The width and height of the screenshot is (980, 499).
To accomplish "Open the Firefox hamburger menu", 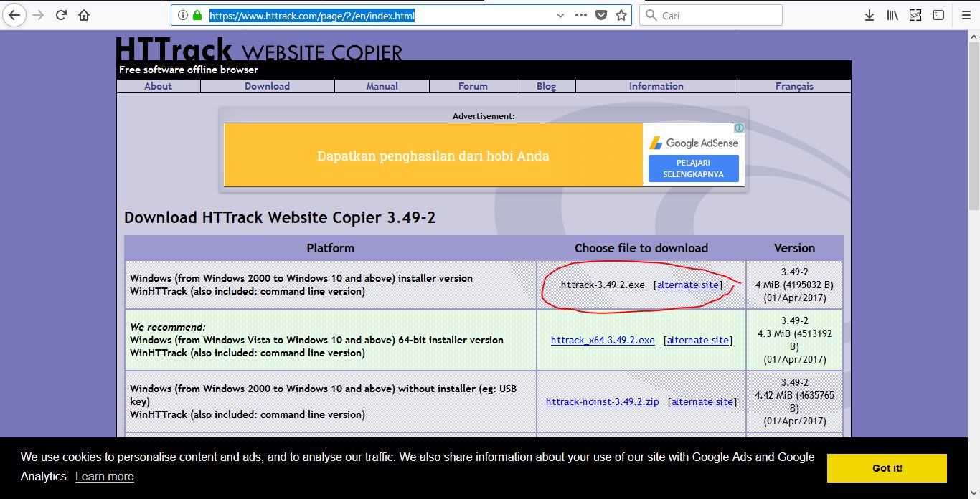I will 966,15.
